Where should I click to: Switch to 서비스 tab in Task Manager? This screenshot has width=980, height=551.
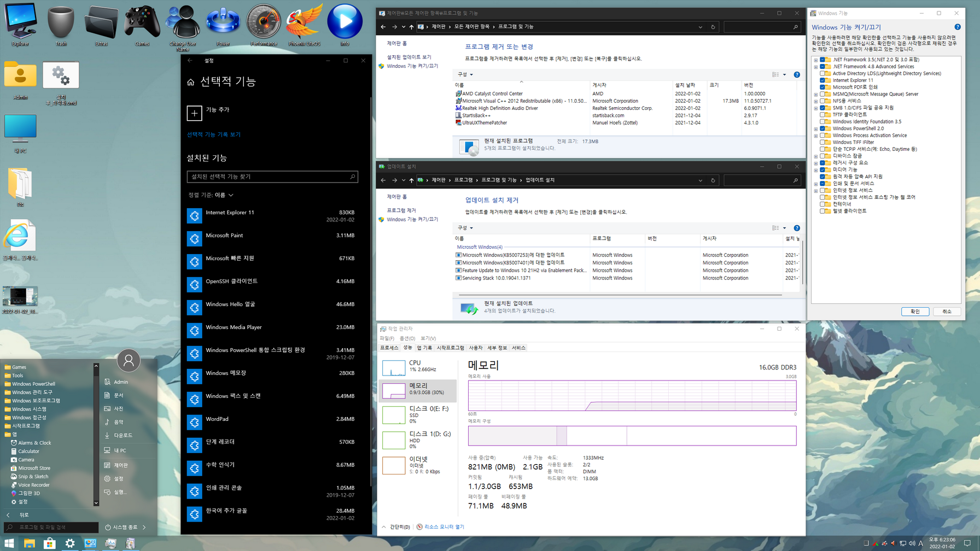coord(518,348)
